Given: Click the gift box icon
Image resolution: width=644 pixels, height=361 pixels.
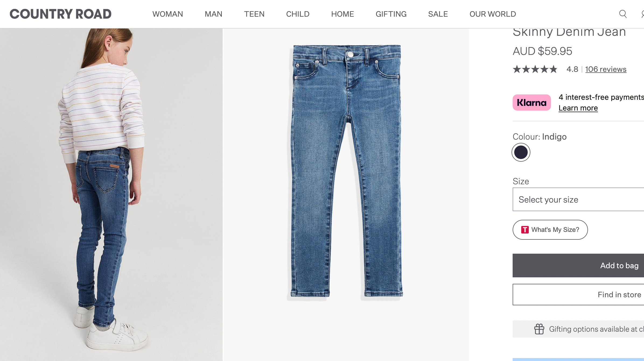Looking at the screenshot, I should point(539,329).
